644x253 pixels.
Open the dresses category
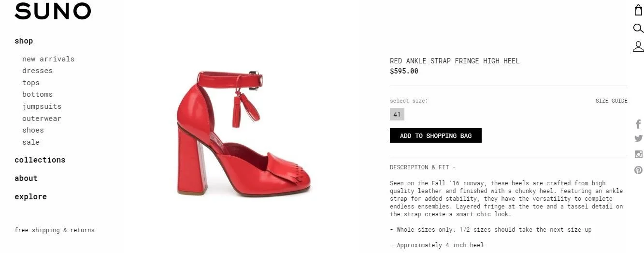click(x=37, y=71)
